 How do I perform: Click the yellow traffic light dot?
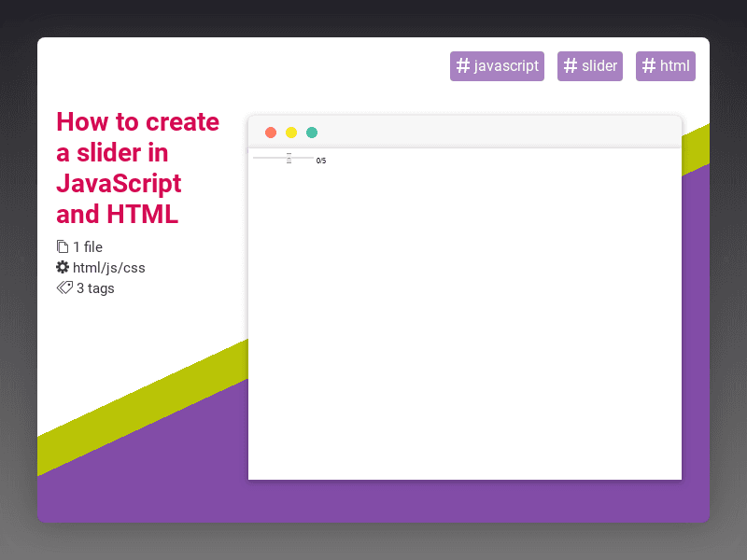tap(291, 133)
